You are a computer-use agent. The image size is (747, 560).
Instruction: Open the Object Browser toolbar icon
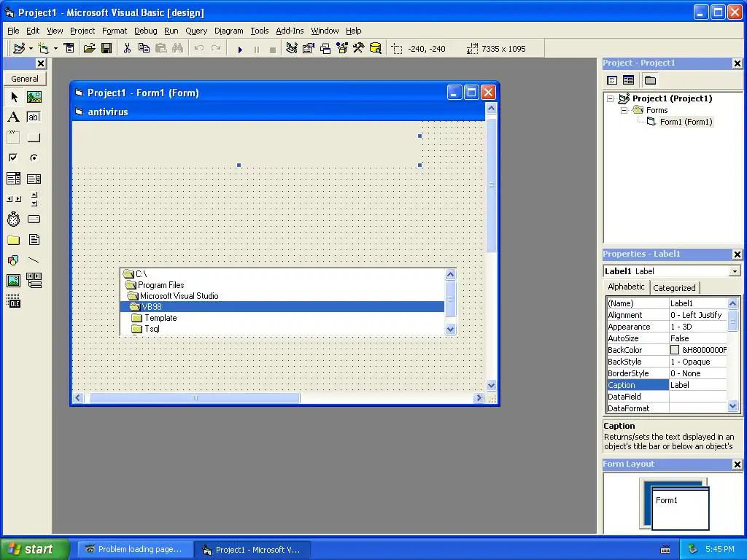coord(342,48)
